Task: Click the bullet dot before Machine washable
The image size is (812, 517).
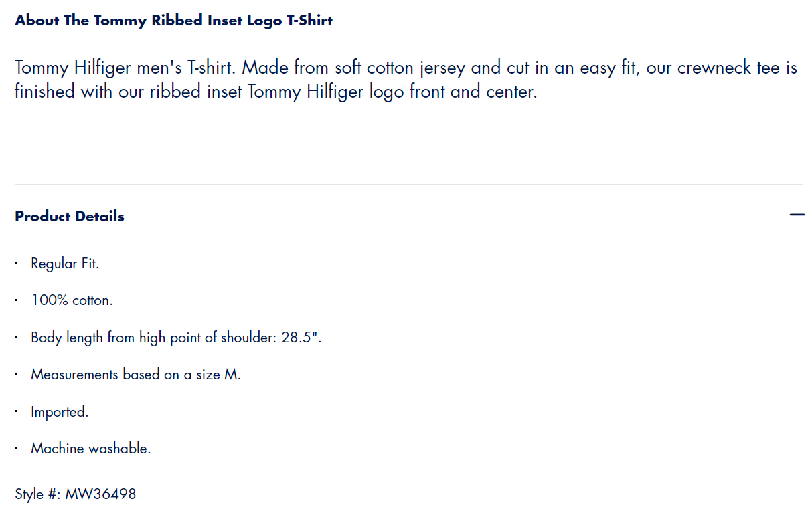Action: pos(16,448)
